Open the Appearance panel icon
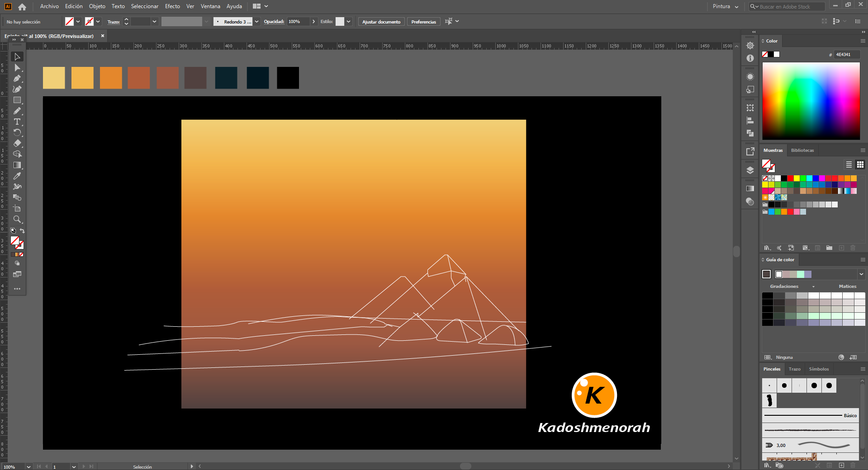 (x=750, y=77)
